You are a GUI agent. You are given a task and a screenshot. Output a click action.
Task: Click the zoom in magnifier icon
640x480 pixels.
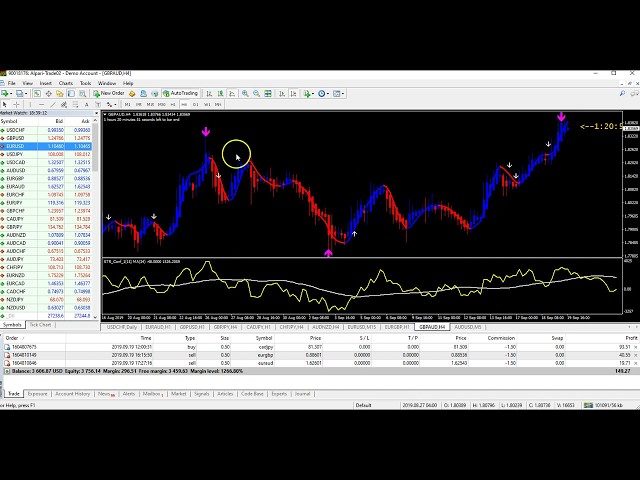244,93
